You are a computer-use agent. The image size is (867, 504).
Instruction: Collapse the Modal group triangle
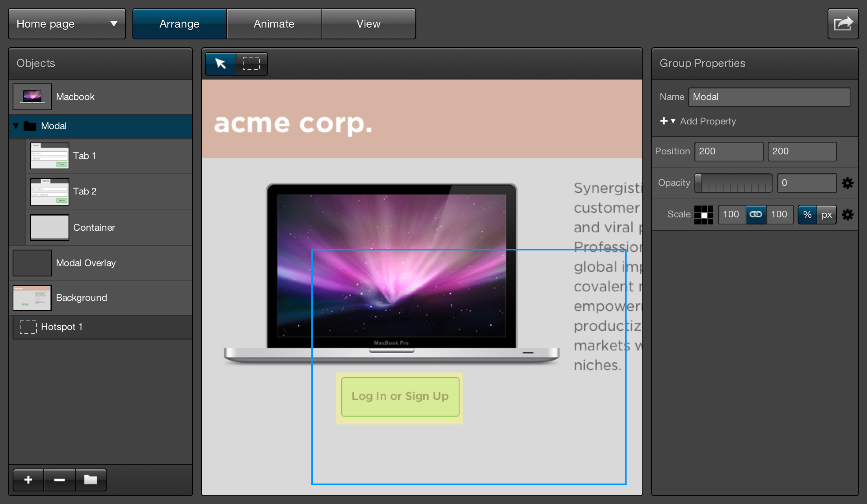pos(16,126)
